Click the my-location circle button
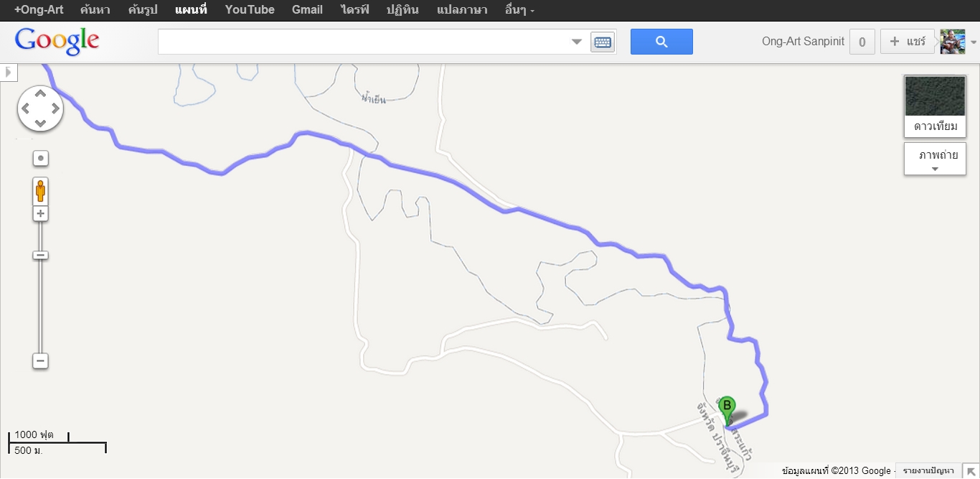 [x=41, y=158]
